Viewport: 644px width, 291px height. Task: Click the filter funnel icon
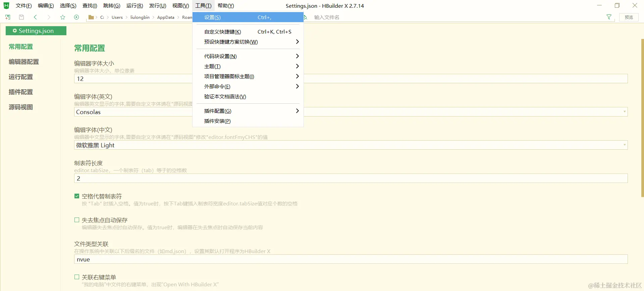click(x=609, y=17)
